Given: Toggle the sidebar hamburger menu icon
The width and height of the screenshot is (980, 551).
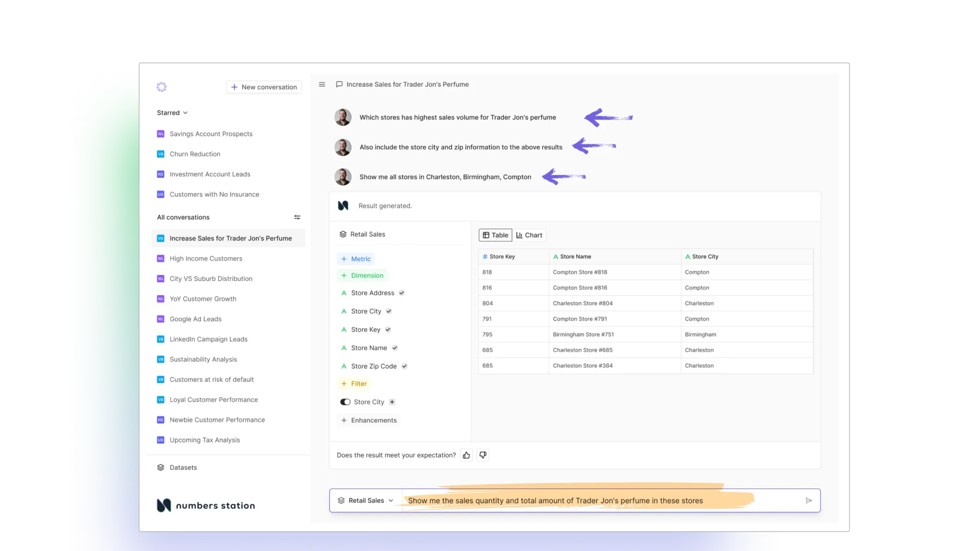Looking at the screenshot, I should pos(322,84).
